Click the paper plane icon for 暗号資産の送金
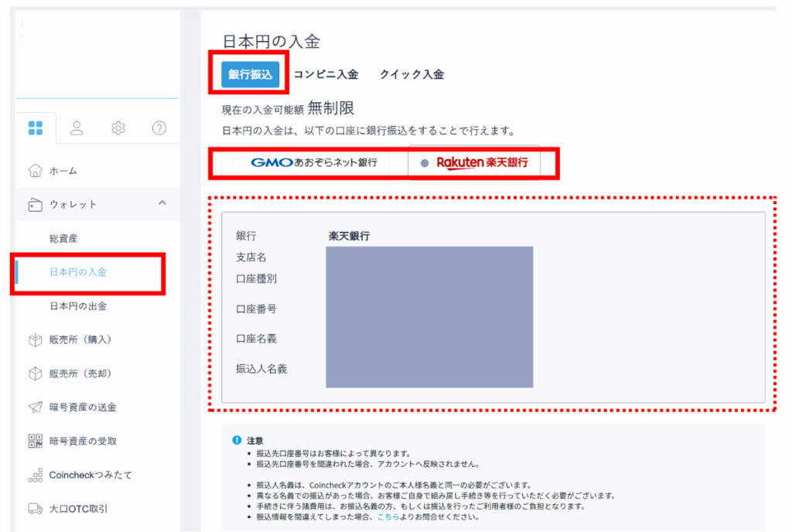Screen dimensions: 792x532 (35, 407)
